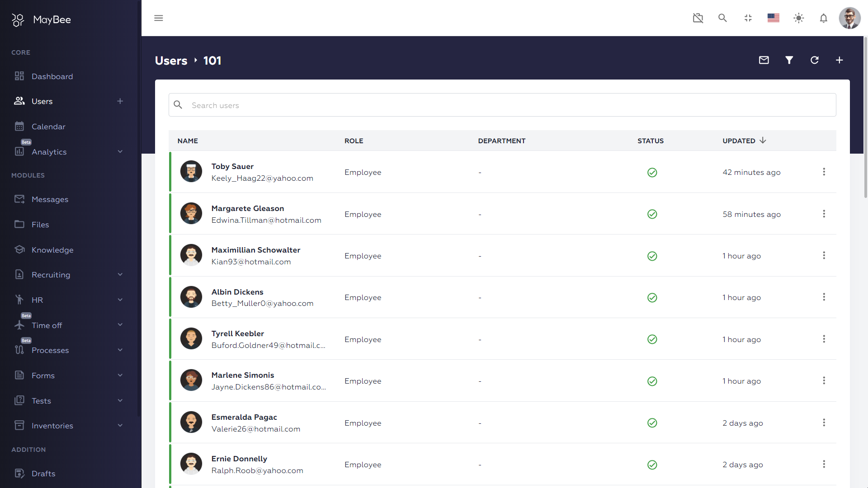Expand the Processes submenu chevron
This screenshot has height=488, width=868.
pos(120,350)
